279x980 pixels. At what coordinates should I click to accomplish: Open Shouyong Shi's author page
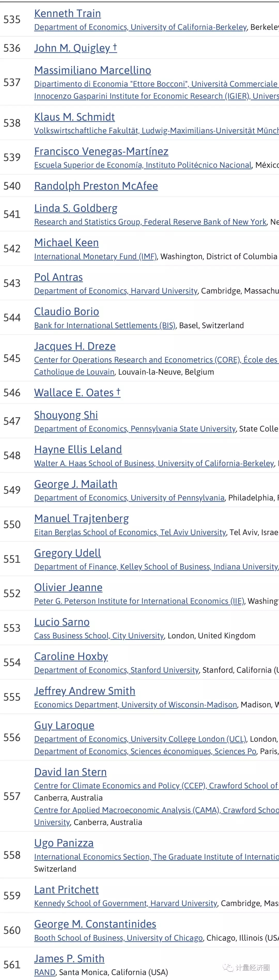click(x=66, y=415)
